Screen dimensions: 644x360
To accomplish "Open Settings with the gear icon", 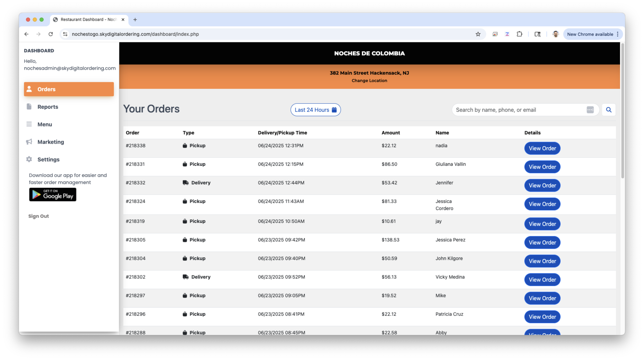I will tap(29, 159).
